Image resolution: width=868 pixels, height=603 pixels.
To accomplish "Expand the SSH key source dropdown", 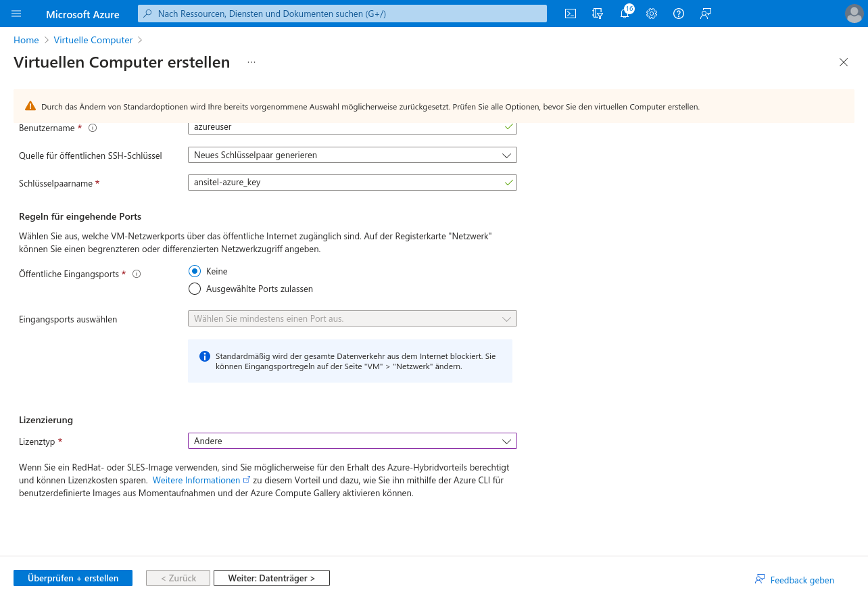I will pos(352,155).
